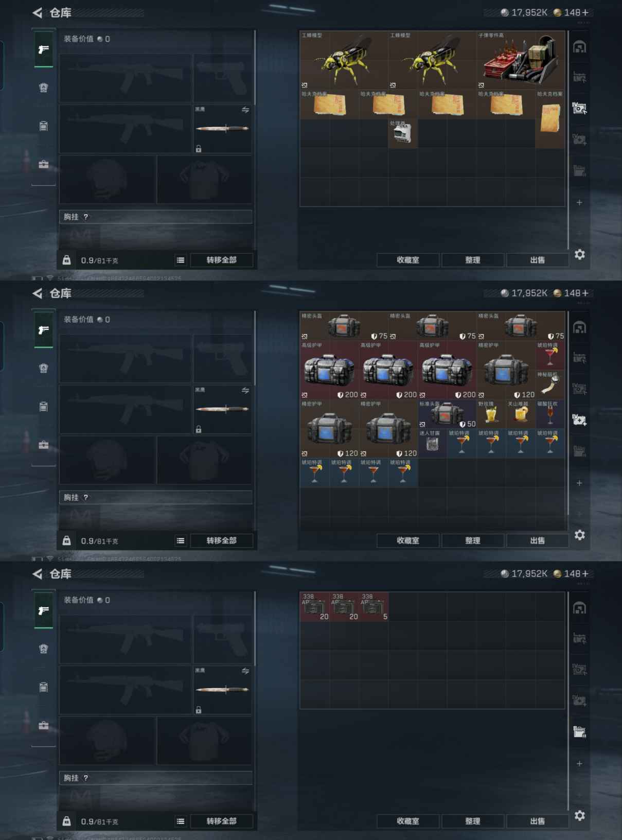Click 整理 under the armor repair kits stash
The width and height of the screenshot is (622, 840).
coord(472,540)
